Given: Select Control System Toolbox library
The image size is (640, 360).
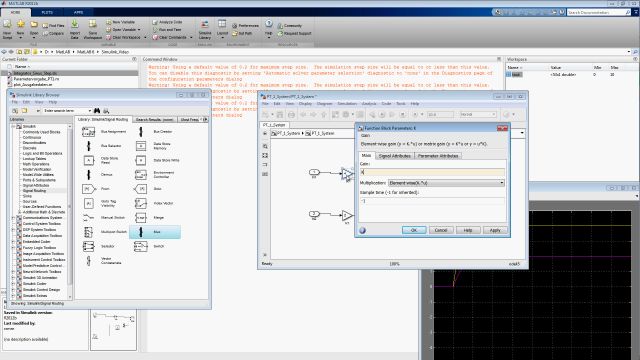Looking at the screenshot, I should click(x=42, y=224).
